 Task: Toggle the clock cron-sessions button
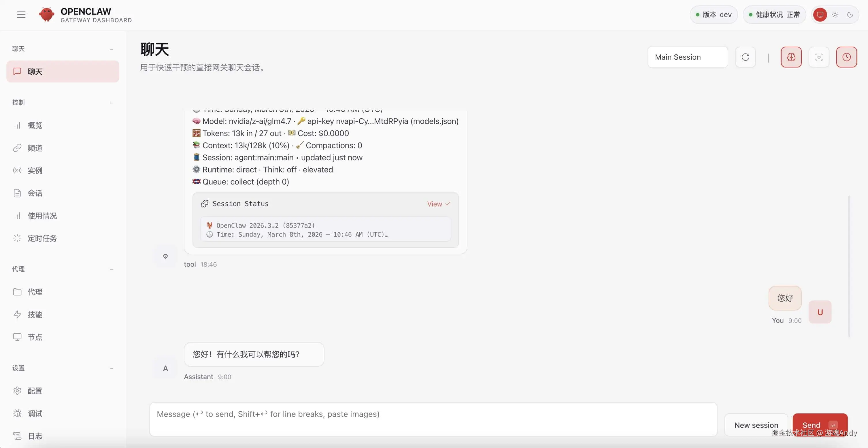click(846, 57)
